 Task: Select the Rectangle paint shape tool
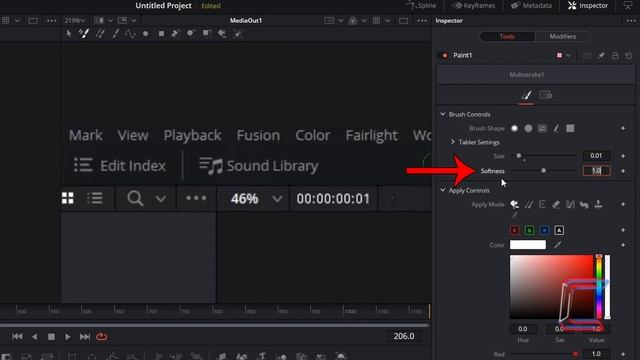pos(161,34)
